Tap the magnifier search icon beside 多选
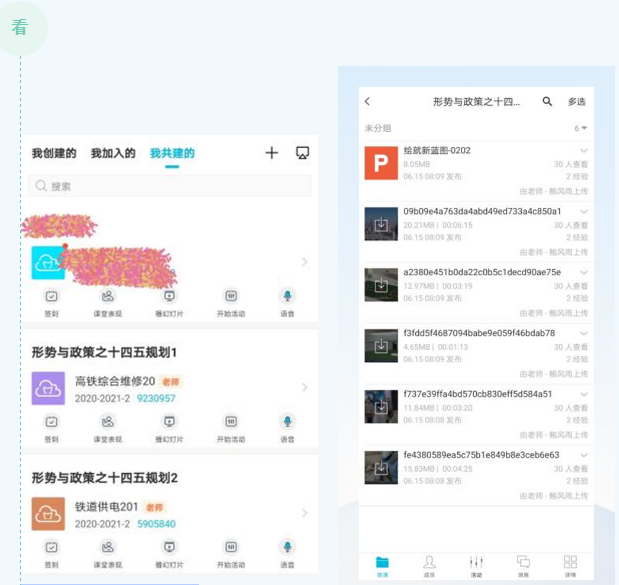Screen dimensions: 619x585 (547, 101)
